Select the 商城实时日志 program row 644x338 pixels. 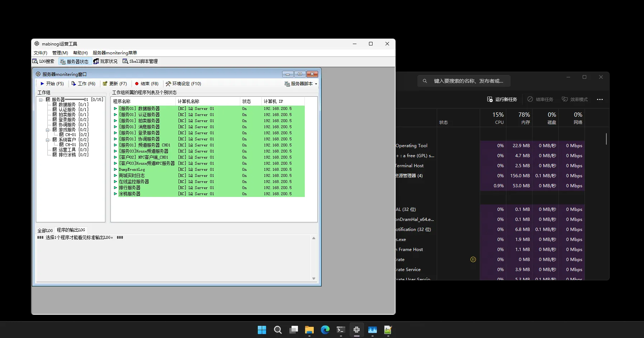pos(209,175)
